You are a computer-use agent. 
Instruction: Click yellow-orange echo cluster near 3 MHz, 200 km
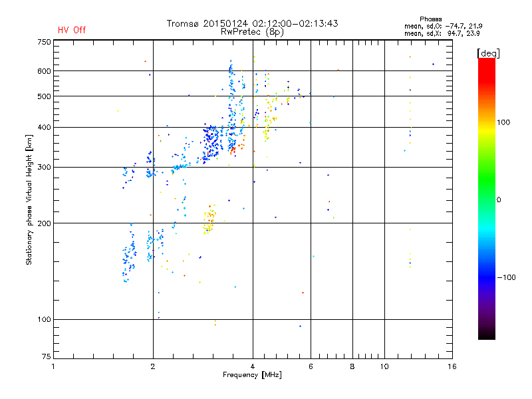click(x=209, y=221)
